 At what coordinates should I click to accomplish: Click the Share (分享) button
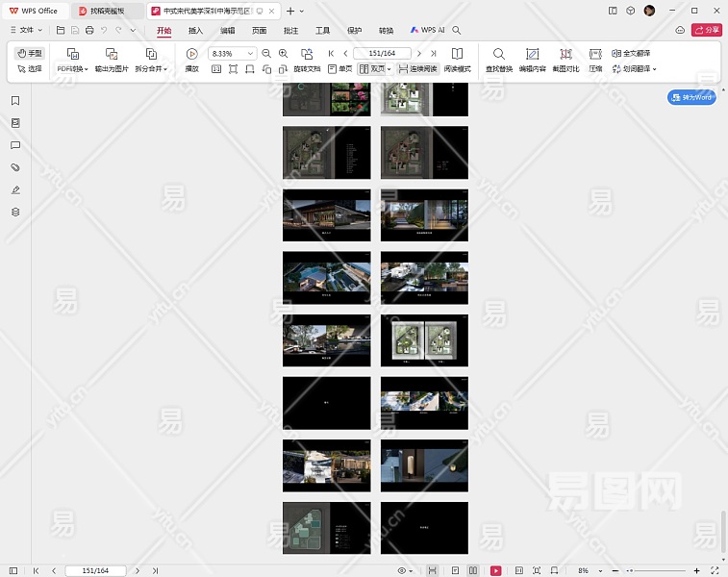click(x=707, y=31)
